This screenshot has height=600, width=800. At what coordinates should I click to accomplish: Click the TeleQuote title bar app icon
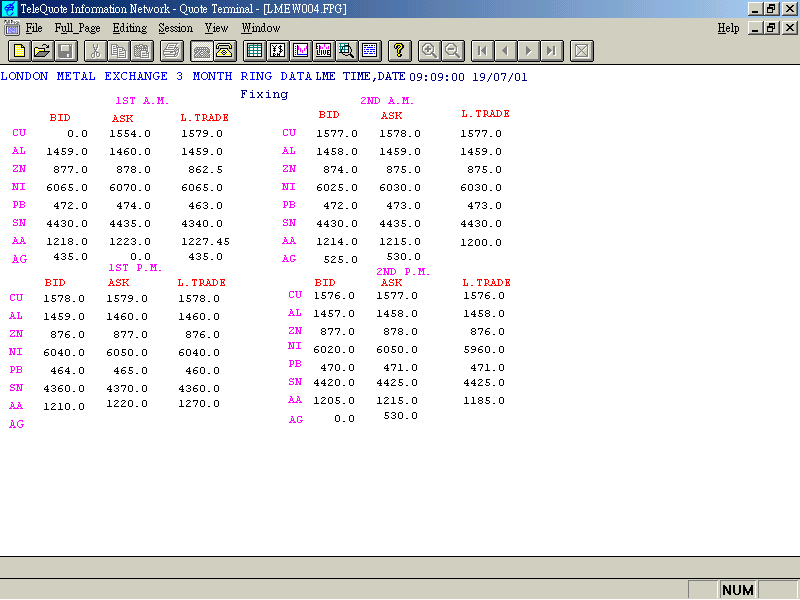coord(10,9)
